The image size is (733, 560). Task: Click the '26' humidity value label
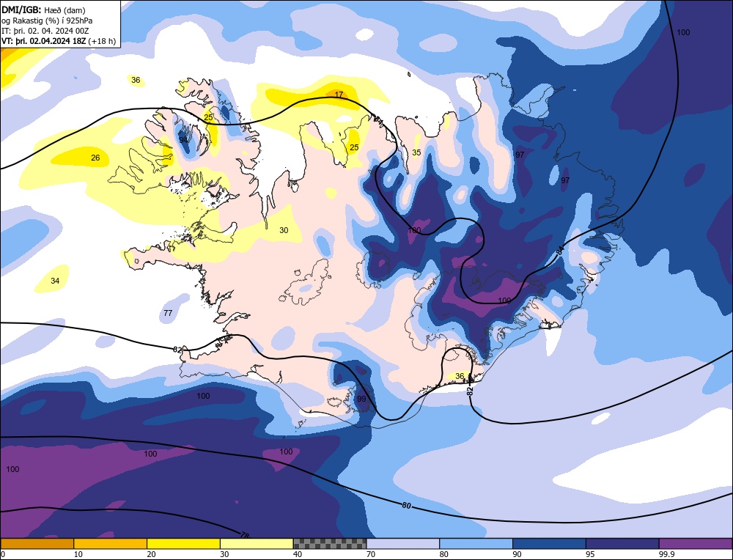tap(95, 158)
